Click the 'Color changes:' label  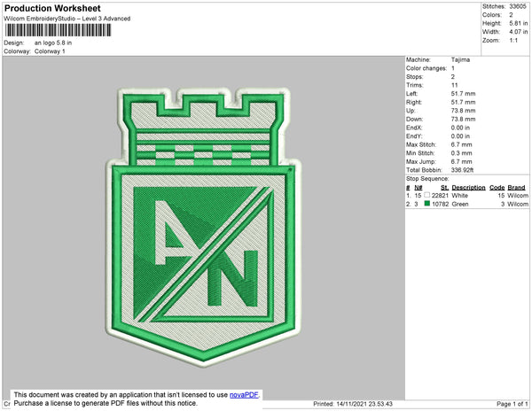[x=426, y=68]
